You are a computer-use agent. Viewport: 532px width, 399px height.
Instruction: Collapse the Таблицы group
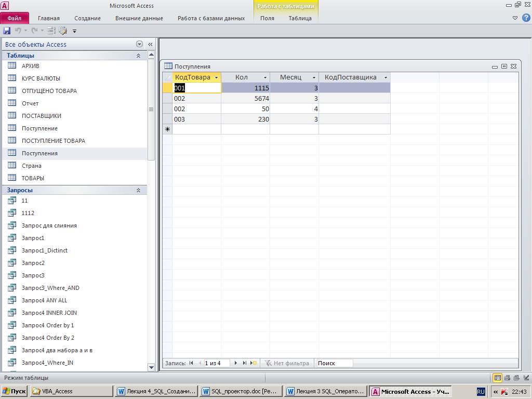click(x=138, y=56)
